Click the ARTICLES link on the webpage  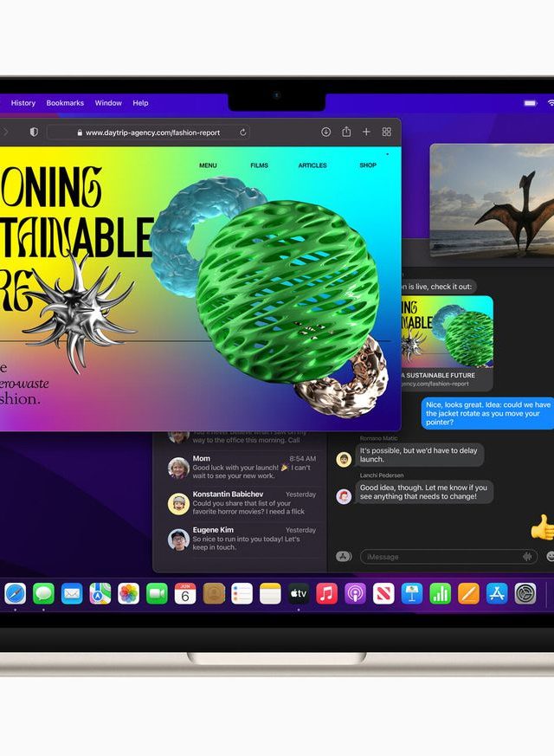312,165
